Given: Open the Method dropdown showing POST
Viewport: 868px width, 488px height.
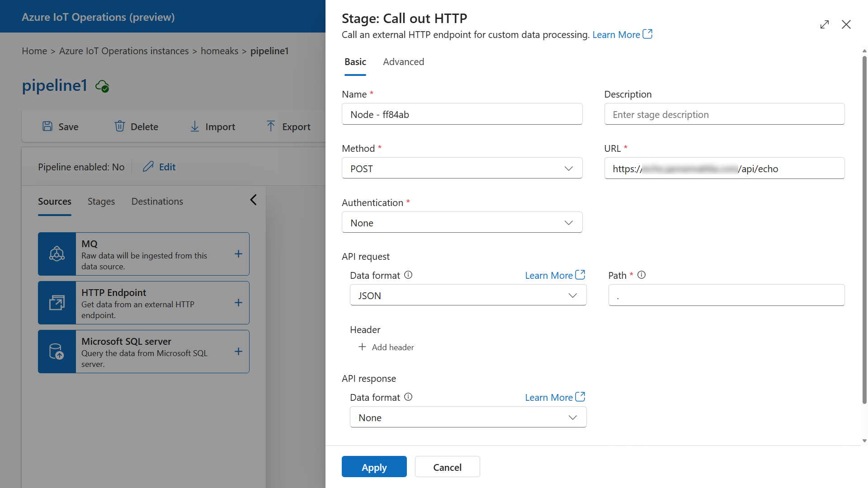Looking at the screenshot, I should point(462,168).
